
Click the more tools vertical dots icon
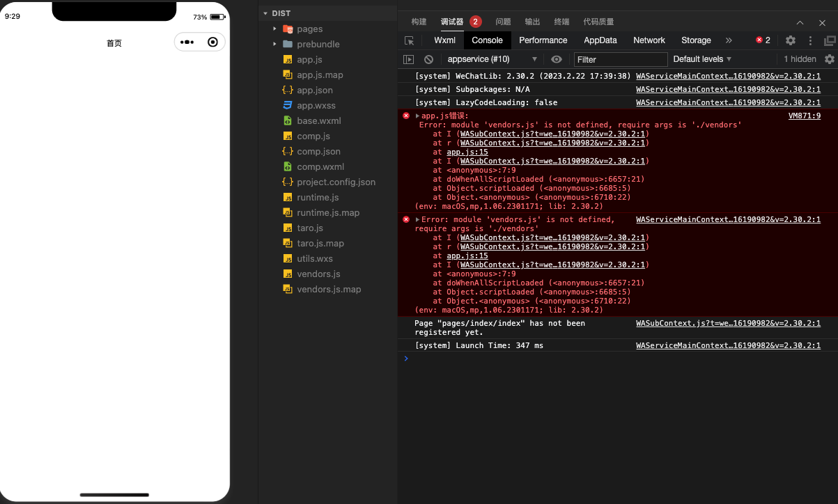click(809, 40)
